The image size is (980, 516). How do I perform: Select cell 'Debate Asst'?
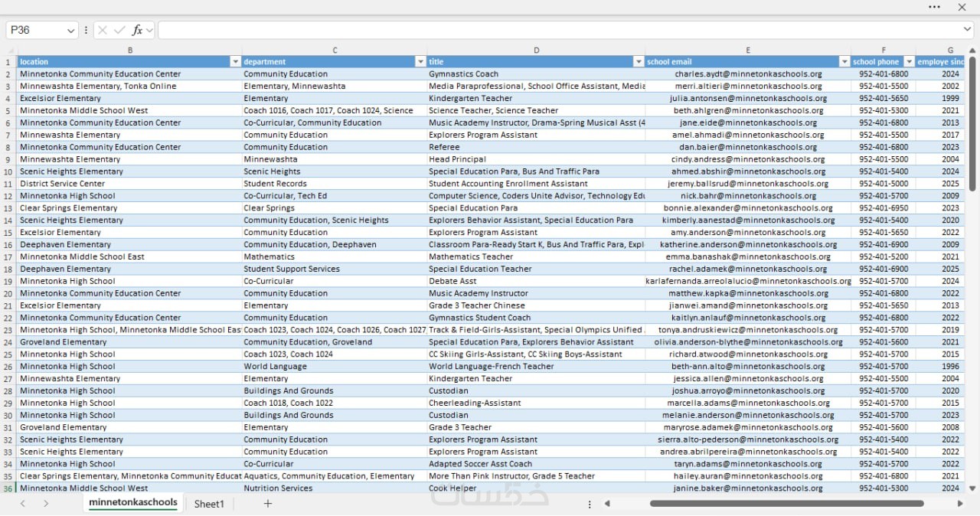[x=536, y=281]
